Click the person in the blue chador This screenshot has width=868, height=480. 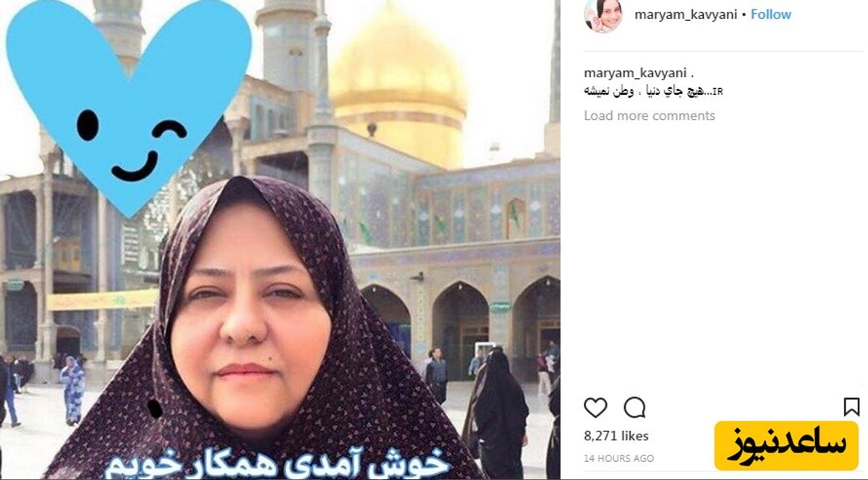pyautogui.click(x=72, y=390)
